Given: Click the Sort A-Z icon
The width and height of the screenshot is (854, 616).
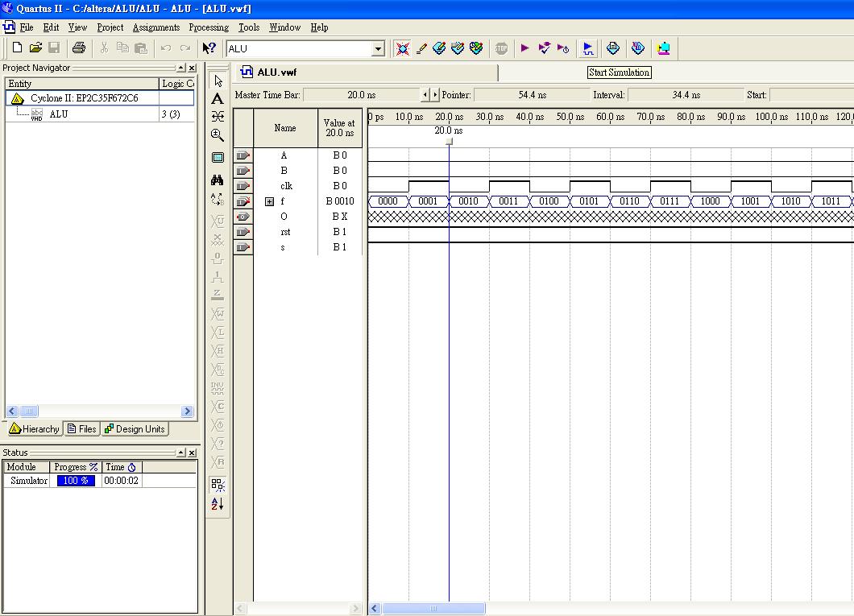Looking at the screenshot, I should (x=218, y=504).
